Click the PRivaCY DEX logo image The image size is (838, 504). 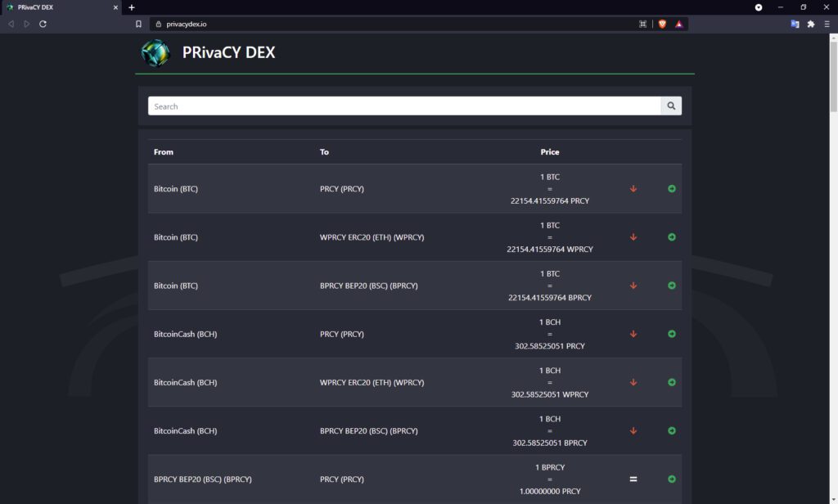[x=155, y=53]
